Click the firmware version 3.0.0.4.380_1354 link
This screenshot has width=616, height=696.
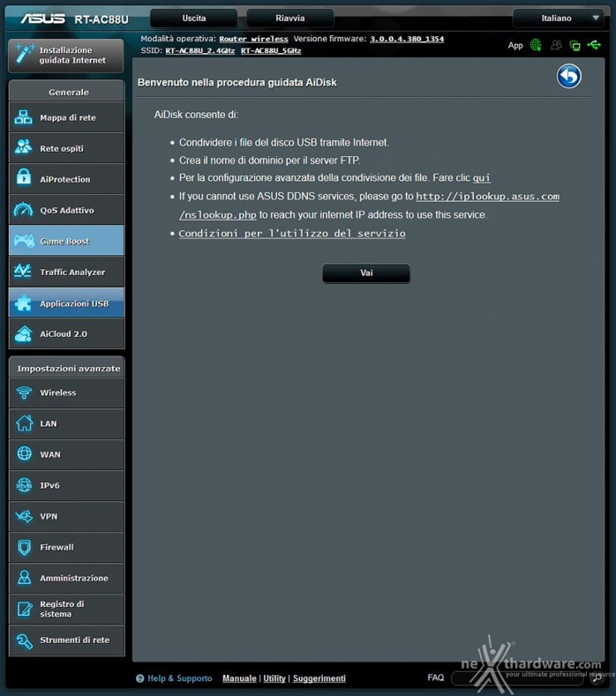407,39
